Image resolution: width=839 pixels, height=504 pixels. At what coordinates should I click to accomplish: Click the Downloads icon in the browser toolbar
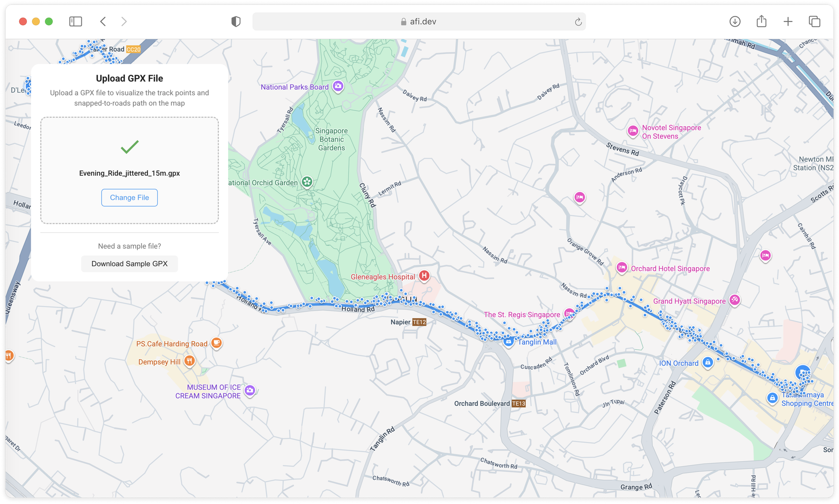point(735,21)
